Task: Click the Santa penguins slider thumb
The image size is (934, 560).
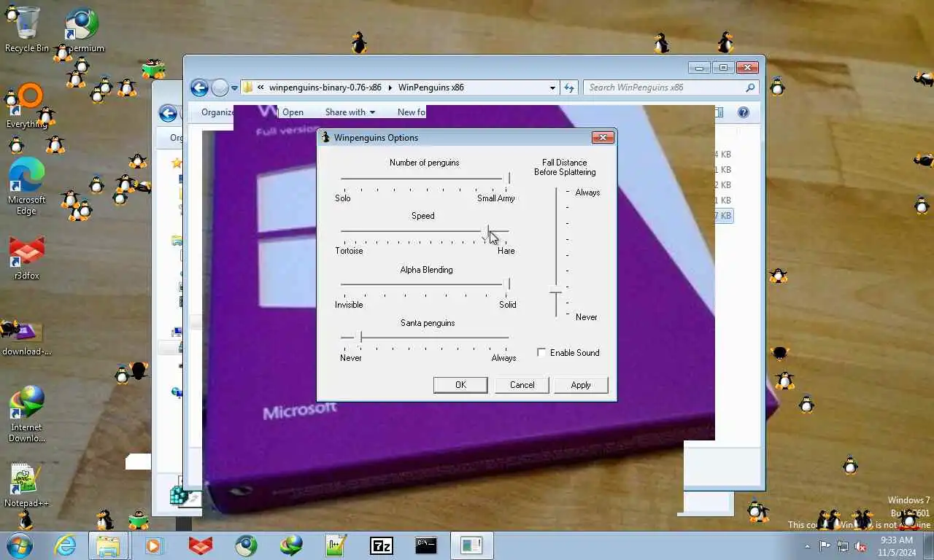Action: (360, 338)
